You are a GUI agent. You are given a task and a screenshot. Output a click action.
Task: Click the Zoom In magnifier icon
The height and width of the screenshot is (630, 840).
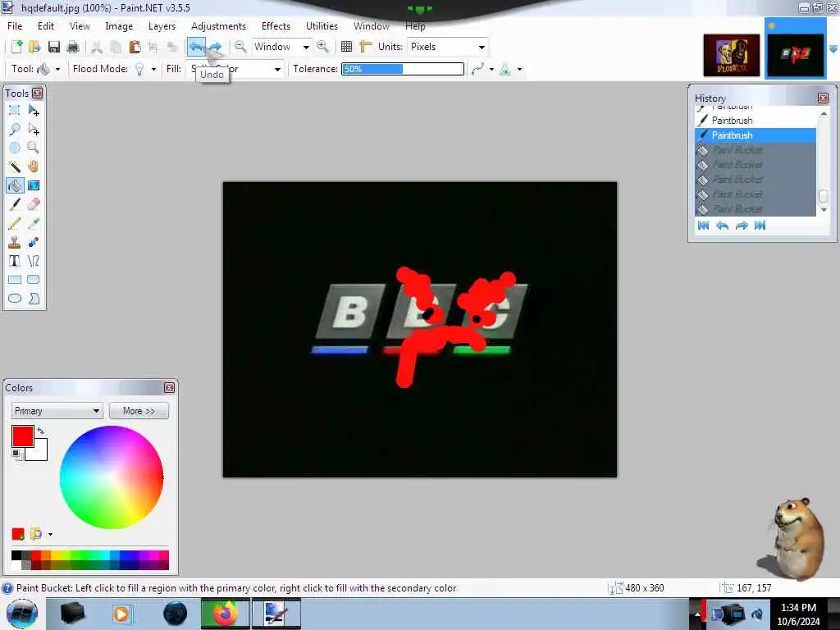click(322, 47)
